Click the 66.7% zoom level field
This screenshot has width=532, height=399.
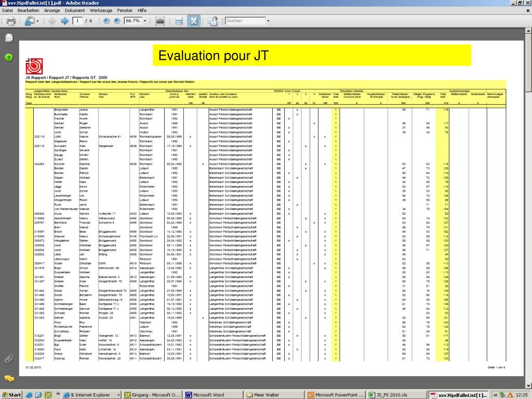134,21
